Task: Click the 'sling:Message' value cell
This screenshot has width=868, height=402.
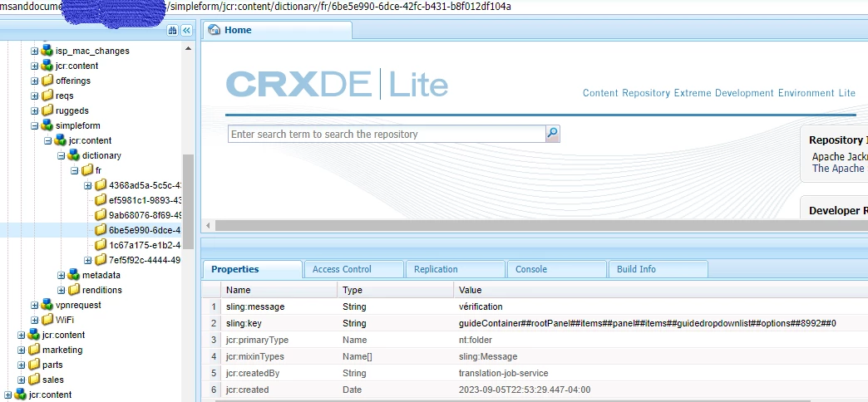Action: [x=488, y=356]
